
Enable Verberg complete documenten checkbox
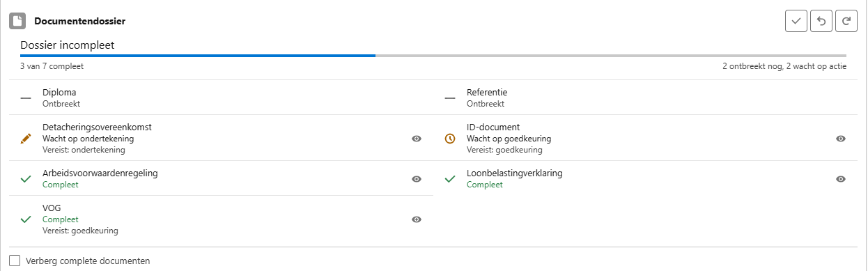[x=15, y=261]
